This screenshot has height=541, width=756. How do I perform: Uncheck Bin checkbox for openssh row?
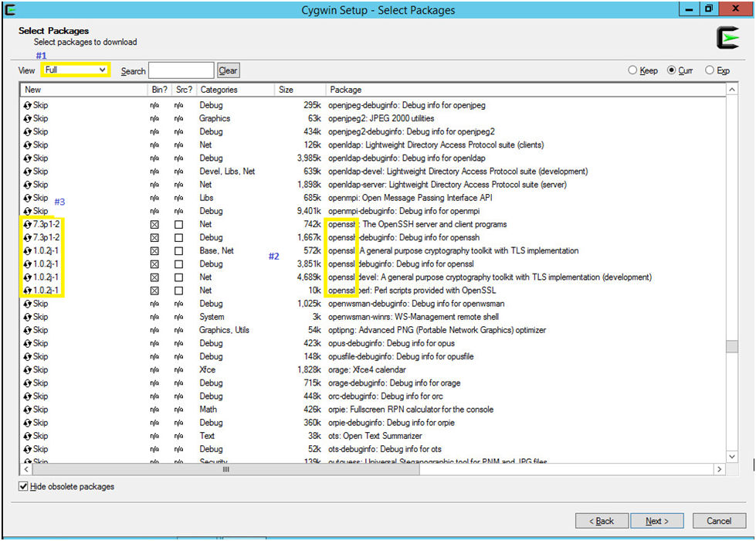(154, 225)
